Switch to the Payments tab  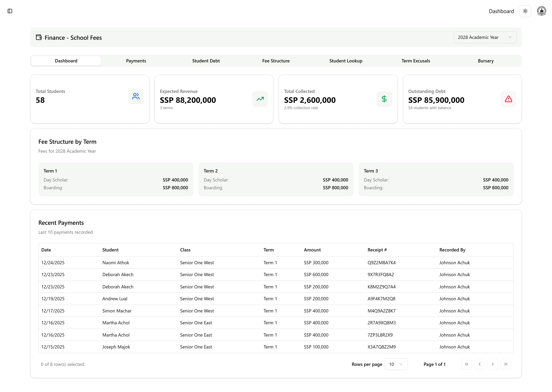coord(136,61)
